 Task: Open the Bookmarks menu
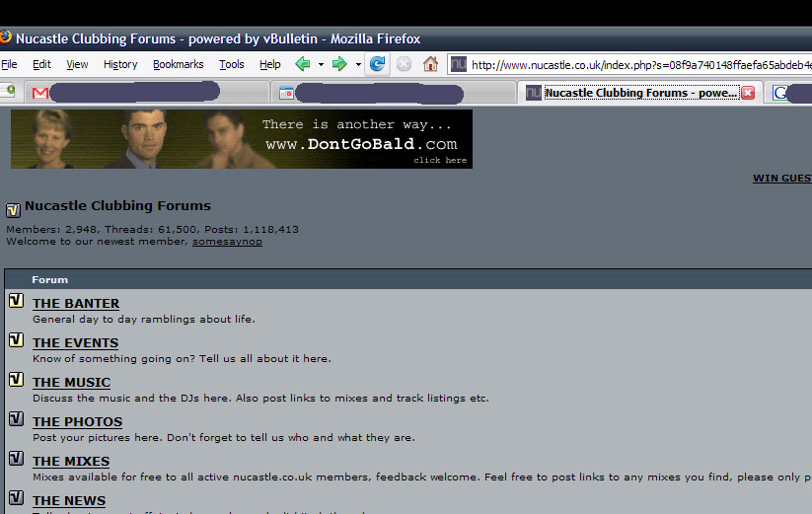click(x=178, y=64)
